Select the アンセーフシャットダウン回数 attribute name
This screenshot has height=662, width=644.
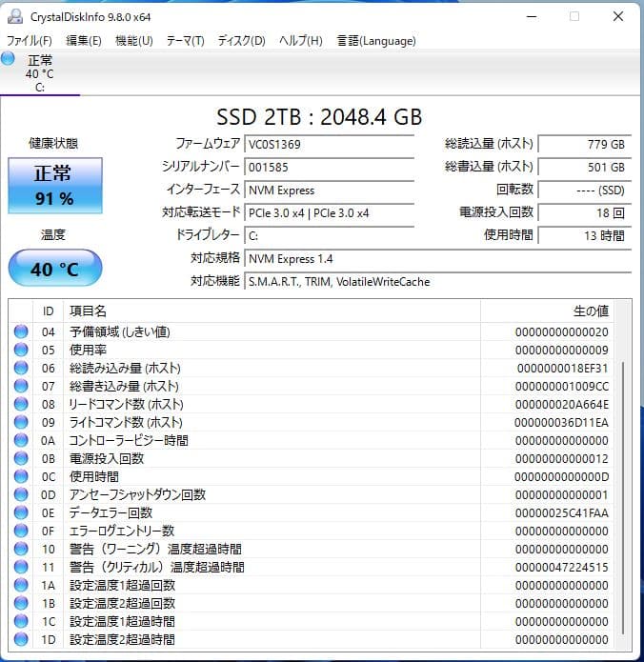click(137, 494)
